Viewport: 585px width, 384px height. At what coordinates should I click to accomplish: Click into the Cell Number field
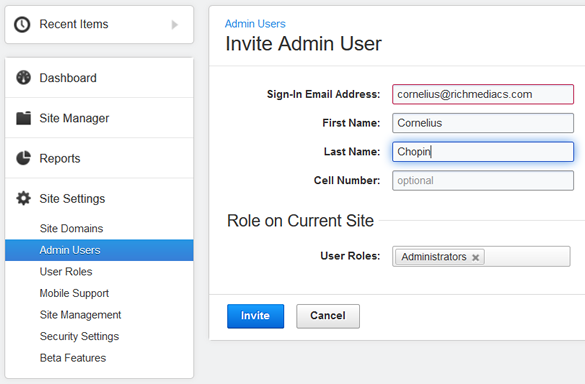point(483,181)
